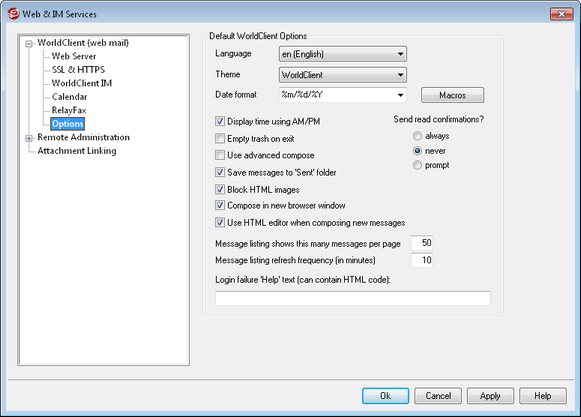Screen dimensions: 581x417
Task: Select the 'always' read confirmation radio
Action: point(417,136)
